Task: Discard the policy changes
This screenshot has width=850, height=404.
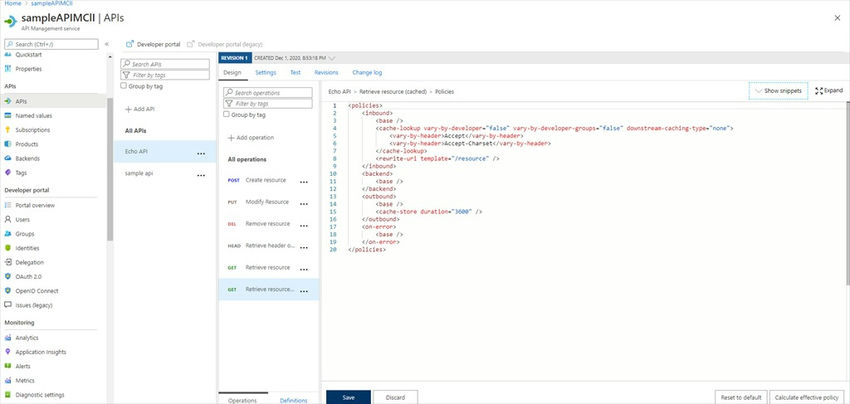Action: pyautogui.click(x=395, y=397)
